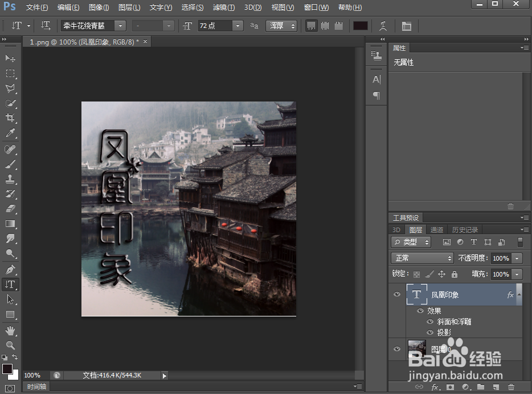Select the Gradient tool
Viewport: 532px width, 394px height.
click(x=10, y=224)
